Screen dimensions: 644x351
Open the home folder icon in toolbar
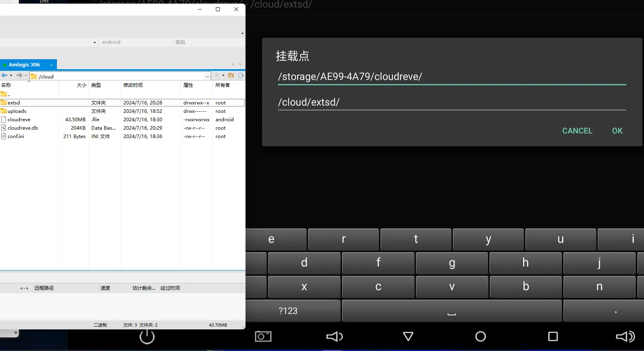click(231, 76)
